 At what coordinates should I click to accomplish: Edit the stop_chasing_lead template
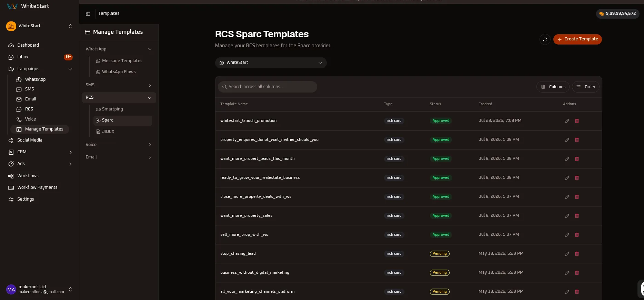pyautogui.click(x=567, y=254)
